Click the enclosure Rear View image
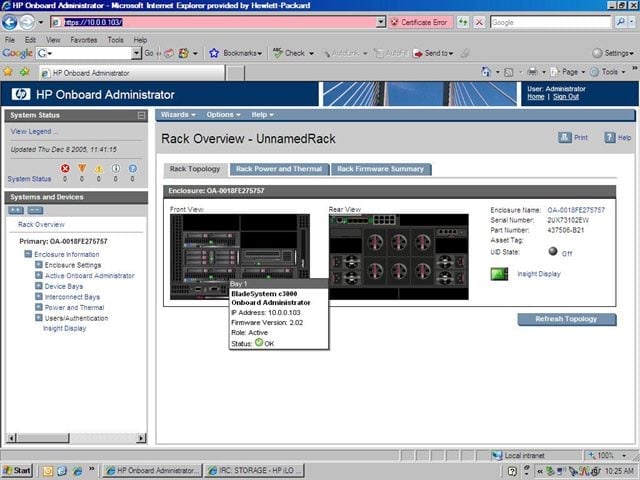 [x=399, y=257]
